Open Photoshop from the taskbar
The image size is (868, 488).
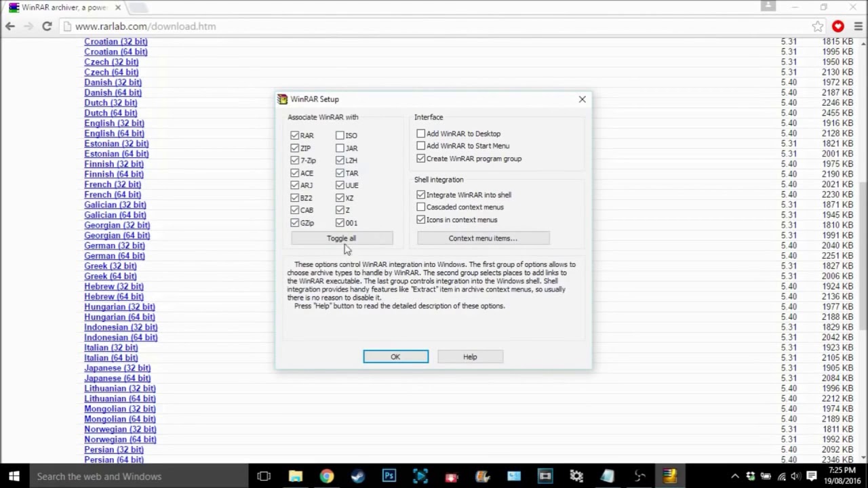tap(389, 476)
